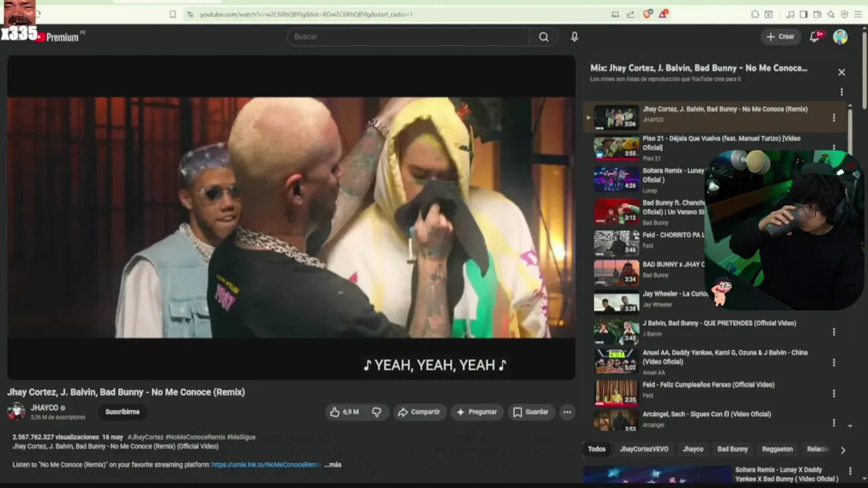Like the video with 6,9 M likes

coord(346,412)
